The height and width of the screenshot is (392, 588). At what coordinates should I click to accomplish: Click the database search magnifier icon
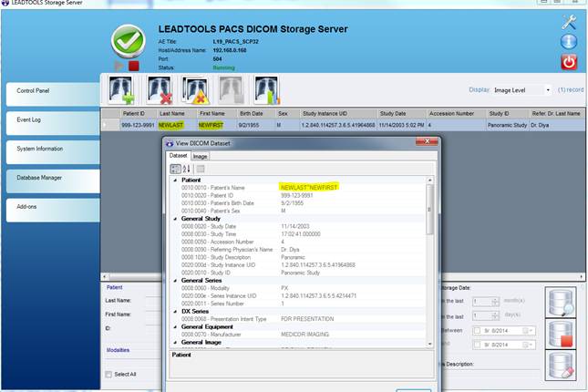[561, 303]
